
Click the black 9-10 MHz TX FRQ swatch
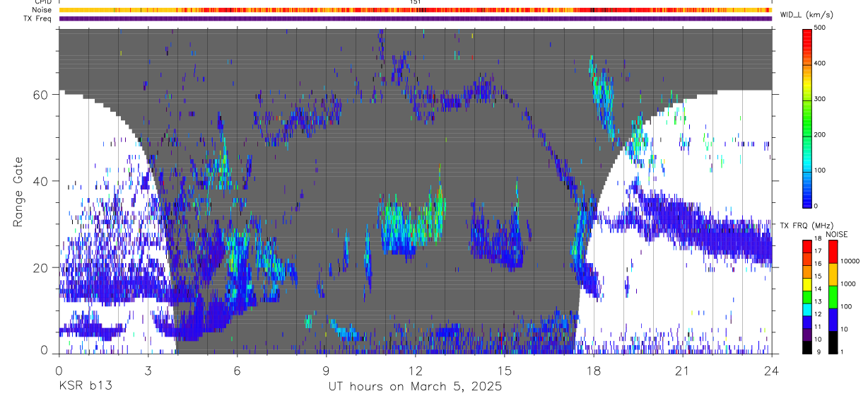pyautogui.click(x=807, y=347)
